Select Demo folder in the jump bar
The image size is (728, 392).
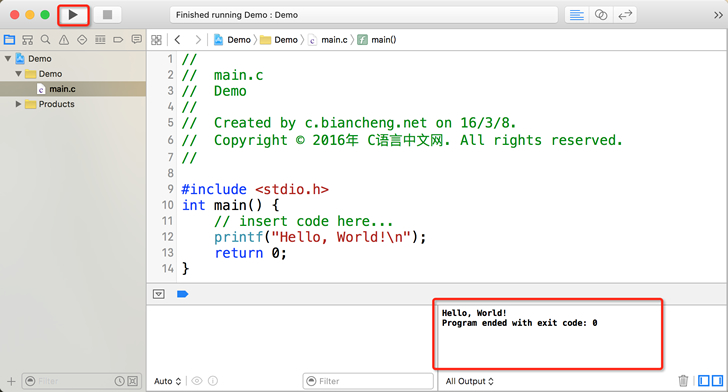coord(279,40)
